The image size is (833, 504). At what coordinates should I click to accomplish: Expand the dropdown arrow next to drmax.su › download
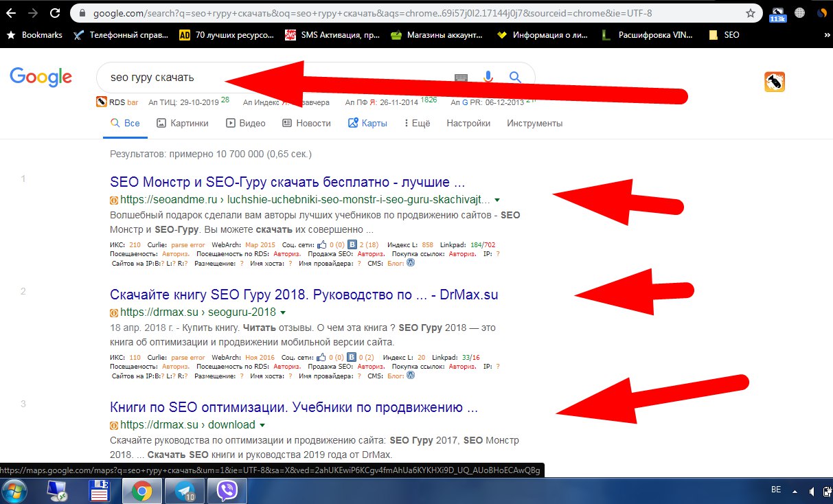click(x=262, y=426)
